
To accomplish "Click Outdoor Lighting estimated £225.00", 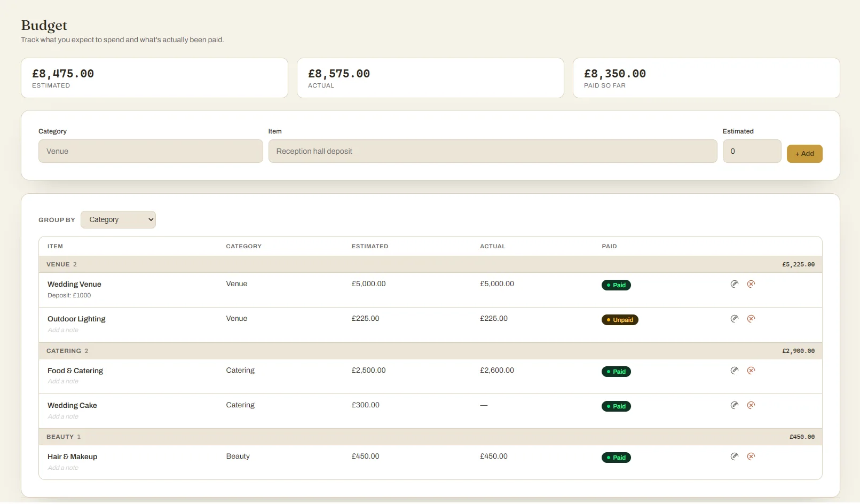I will (366, 318).
